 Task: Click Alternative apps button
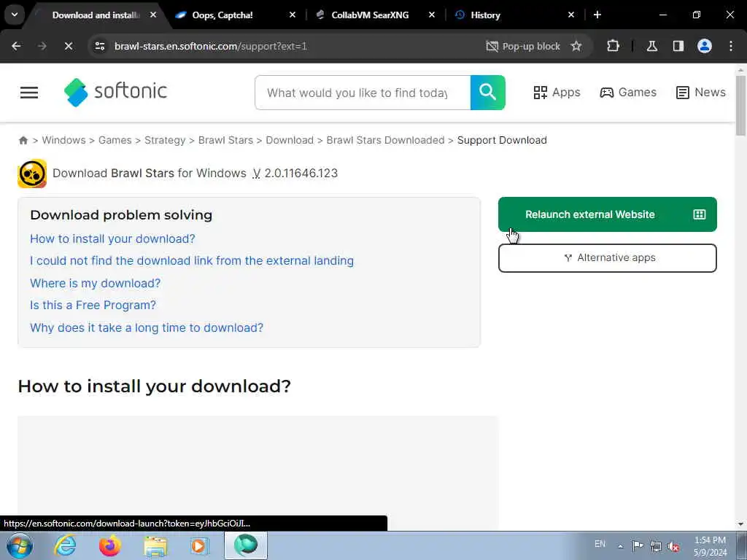[x=608, y=258]
